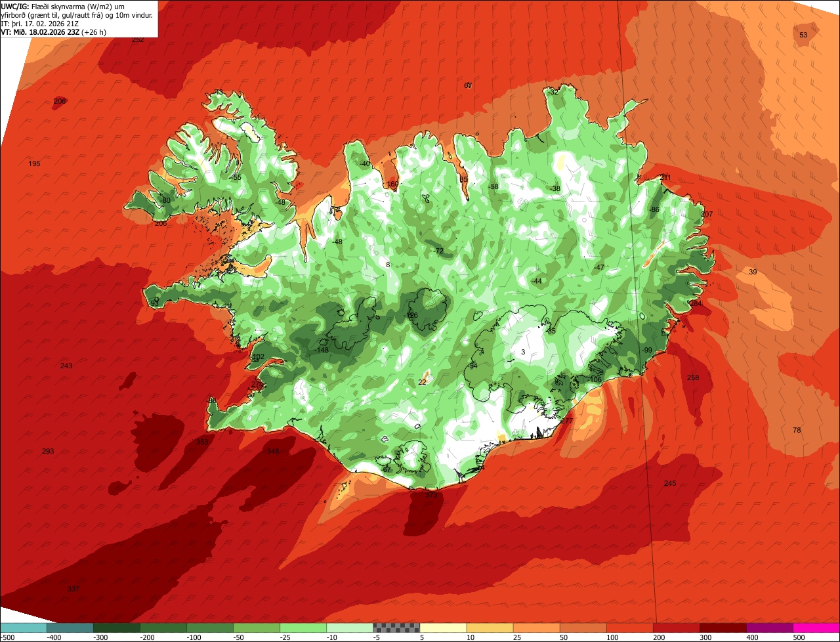
Task: Click the dark teal -400 to -300 legend swatch
Action: pyautogui.click(x=70, y=628)
